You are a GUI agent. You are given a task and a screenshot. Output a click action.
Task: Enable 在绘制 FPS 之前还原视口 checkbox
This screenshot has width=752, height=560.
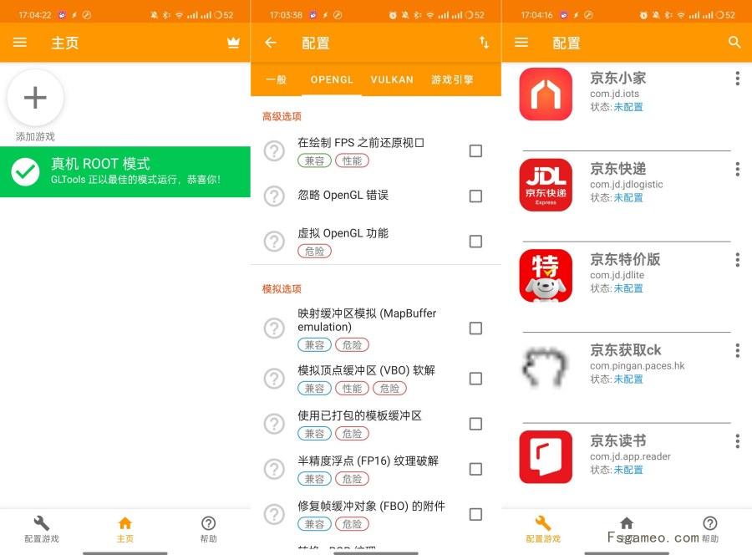point(475,151)
